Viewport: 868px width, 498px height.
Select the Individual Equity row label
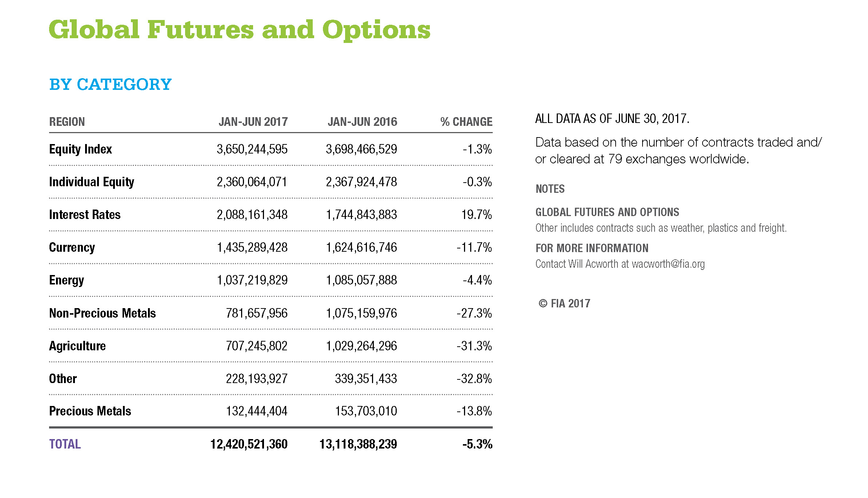[x=92, y=182]
